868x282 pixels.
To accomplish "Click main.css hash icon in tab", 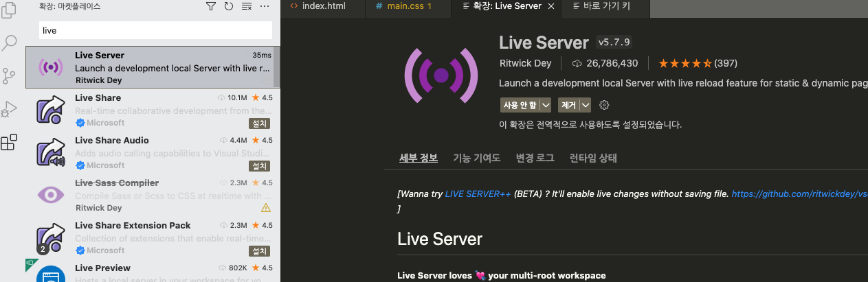I will (x=379, y=6).
